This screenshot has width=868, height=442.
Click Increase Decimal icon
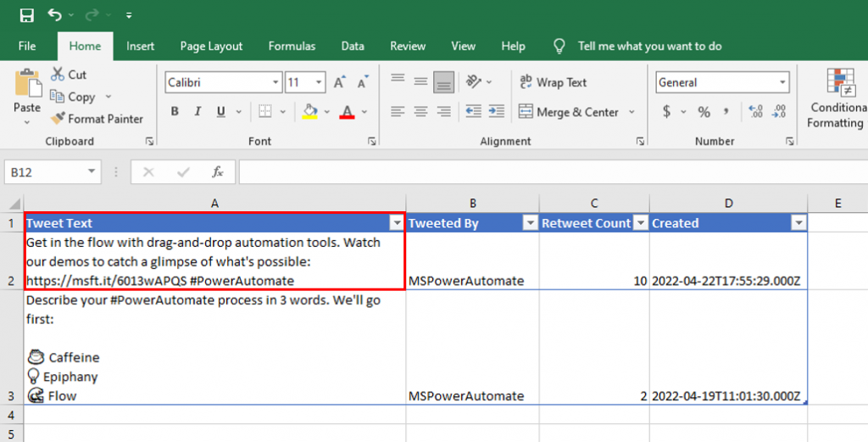[x=755, y=112]
